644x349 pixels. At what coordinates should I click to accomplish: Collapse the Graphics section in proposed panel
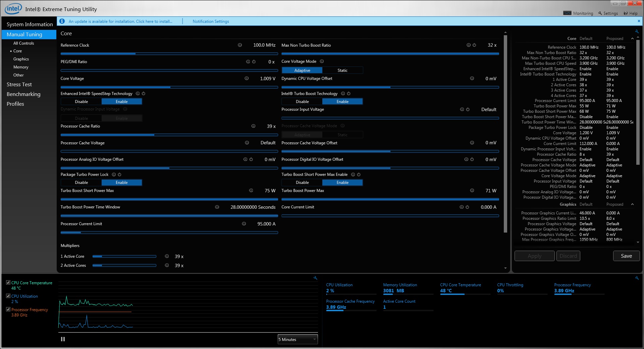633,204
